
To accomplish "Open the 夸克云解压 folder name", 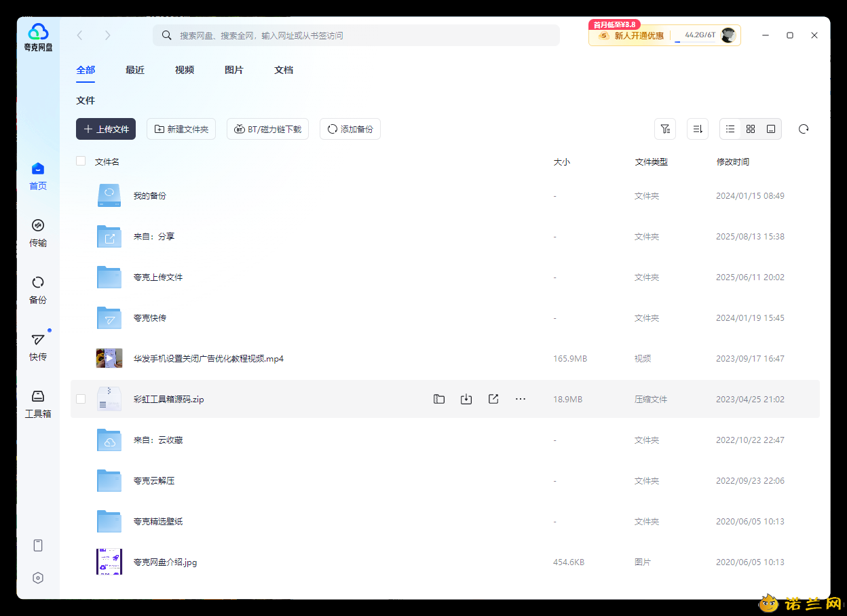I will tap(154, 480).
